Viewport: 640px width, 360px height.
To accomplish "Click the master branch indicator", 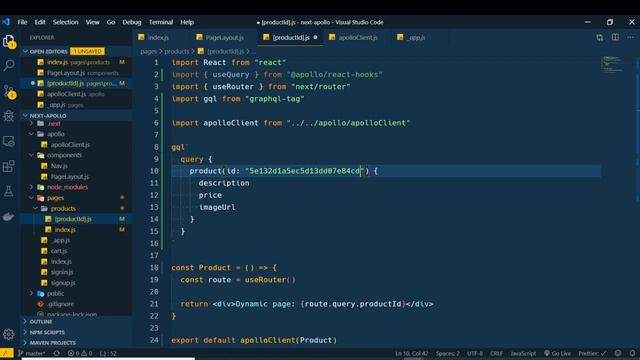I will coord(32,353).
